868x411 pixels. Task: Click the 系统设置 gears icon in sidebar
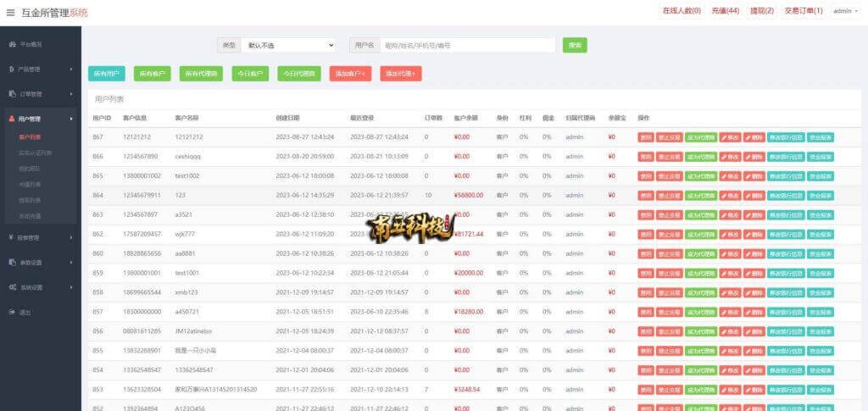(12, 287)
